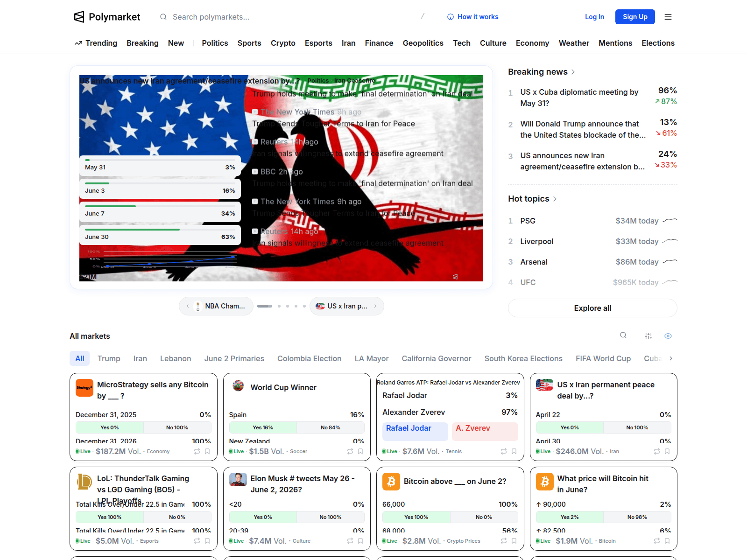Image resolution: width=747 pixels, height=560 pixels.
Task: Select the June 30 63% outcome bar
Action: point(160,235)
